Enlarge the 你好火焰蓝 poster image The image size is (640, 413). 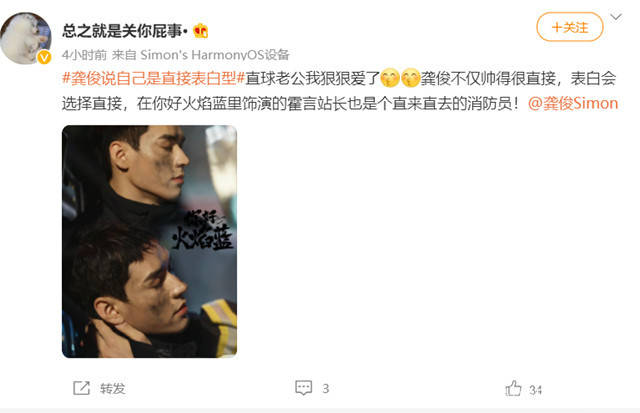click(x=149, y=242)
